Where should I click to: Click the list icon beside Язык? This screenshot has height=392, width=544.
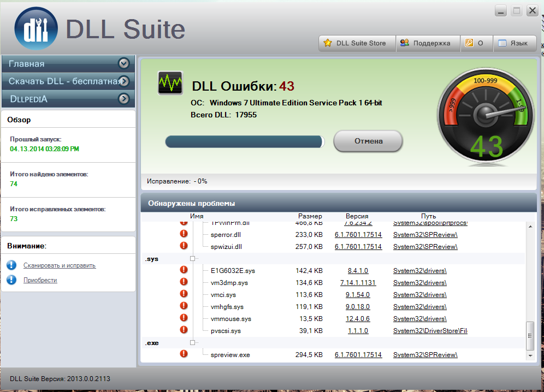pos(502,43)
